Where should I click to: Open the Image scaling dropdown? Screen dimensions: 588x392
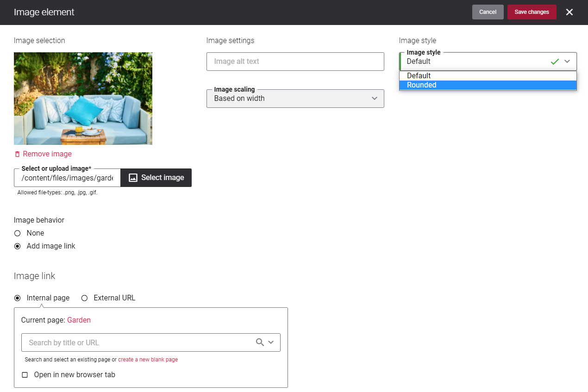(x=295, y=99)
